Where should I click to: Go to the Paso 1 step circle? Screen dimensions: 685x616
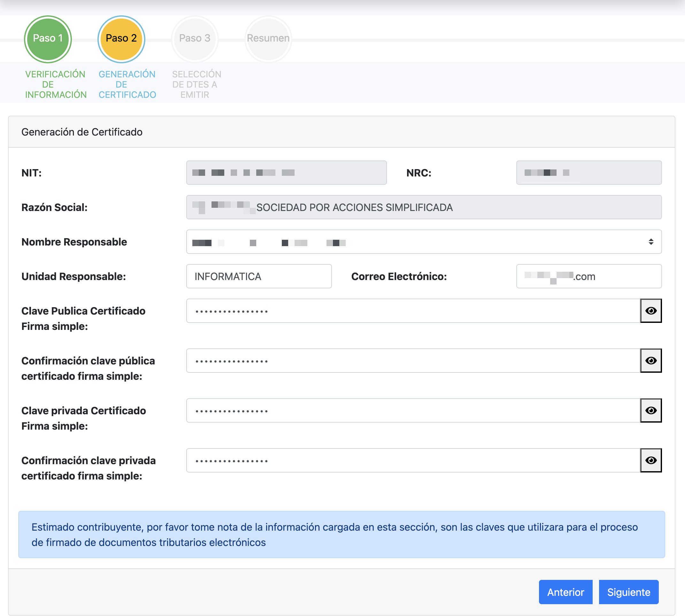(48, 39)
